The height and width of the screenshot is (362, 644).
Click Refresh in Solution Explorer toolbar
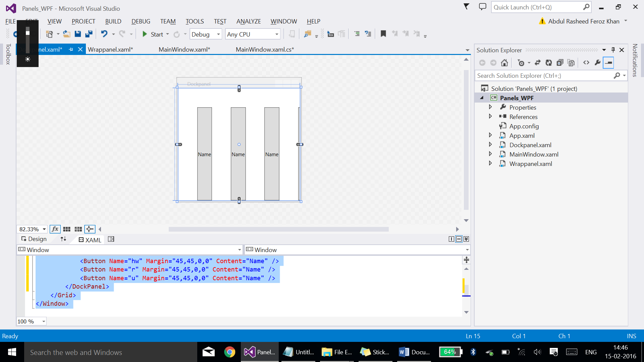coord(549,63)
